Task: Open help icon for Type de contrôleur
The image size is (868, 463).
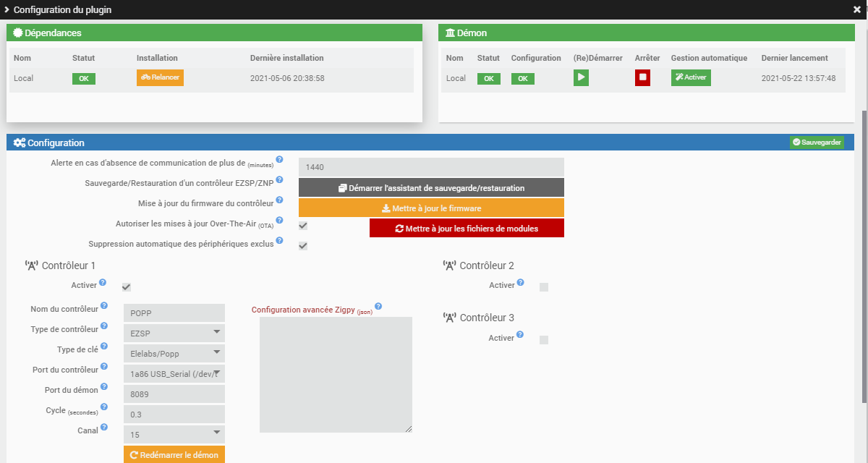Action: pos(104,326)
